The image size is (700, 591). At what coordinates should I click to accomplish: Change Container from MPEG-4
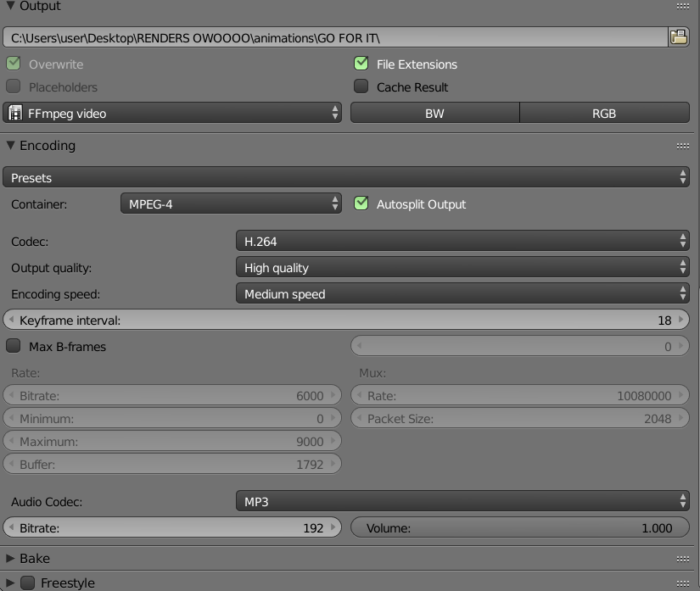(231, 204)
